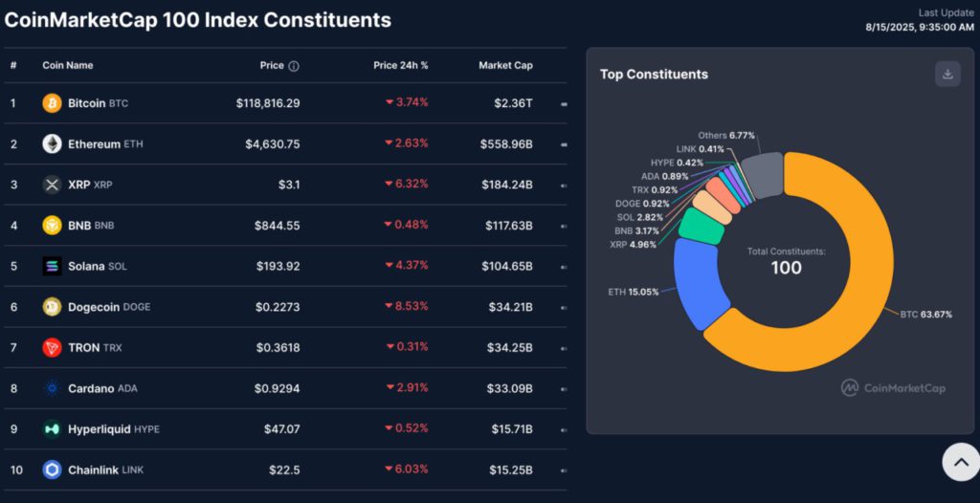Click the Chainlink logo icon
The image size is (980, 503).
coord(52,470)
